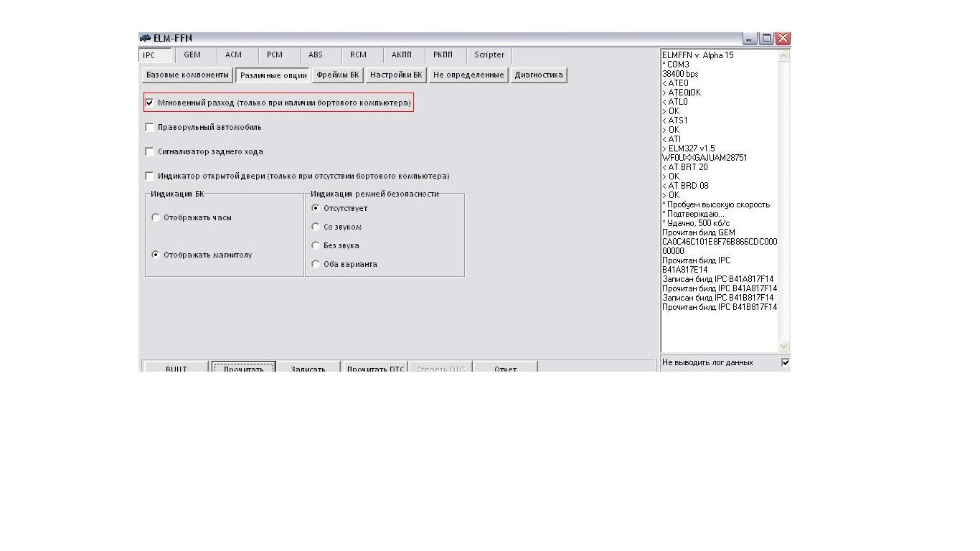Click the Прочитать button
Viewport: 980px width, 551px height.
click(244, 367)
